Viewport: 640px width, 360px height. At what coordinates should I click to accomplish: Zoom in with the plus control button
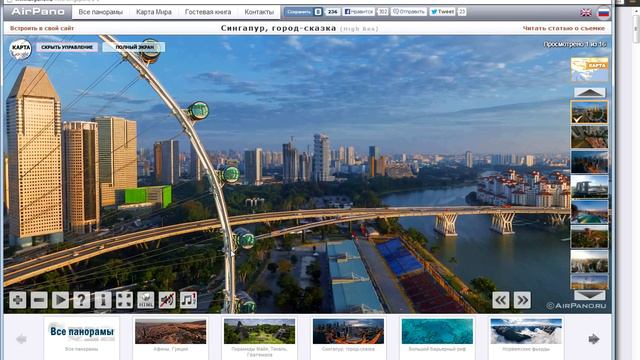tap(18, 300)
